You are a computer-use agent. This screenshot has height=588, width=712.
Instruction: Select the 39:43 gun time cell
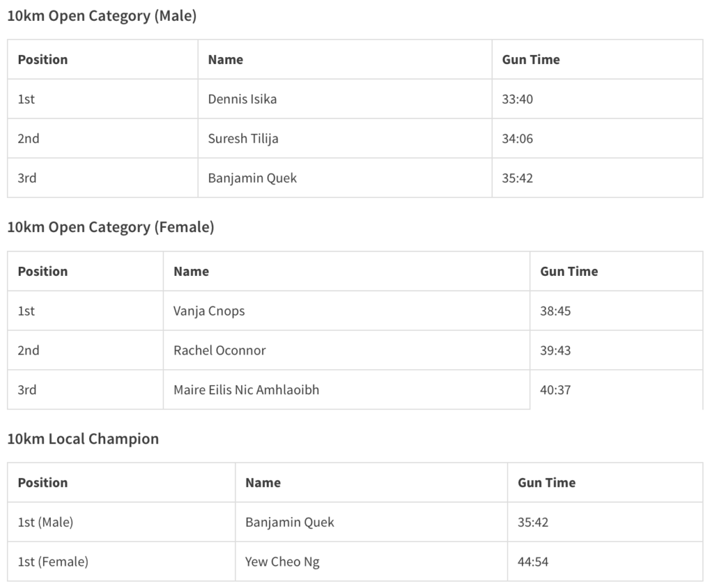(x=556, y=350)
